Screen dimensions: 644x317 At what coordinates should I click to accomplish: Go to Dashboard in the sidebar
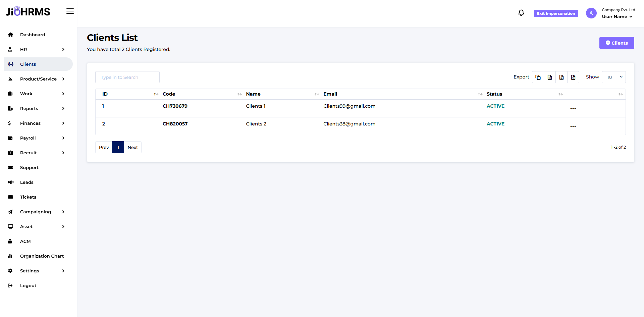(x=33, y=35)
